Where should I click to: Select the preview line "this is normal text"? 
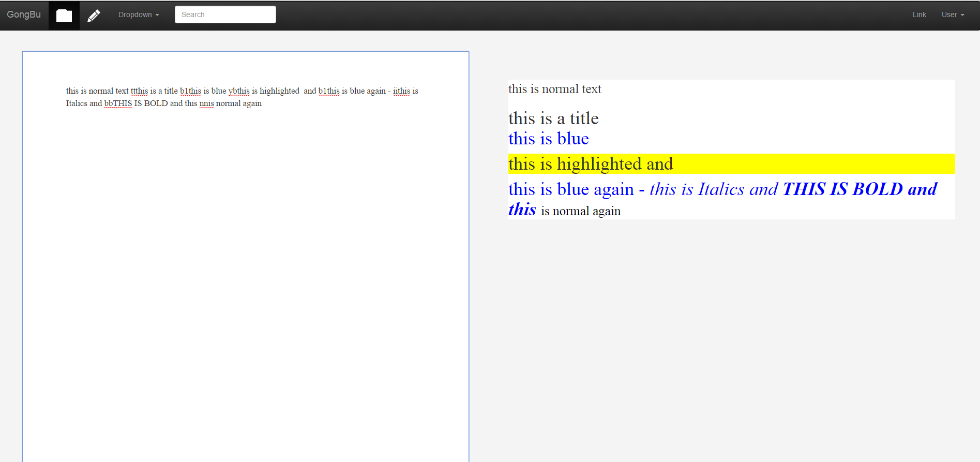click(554, 89)
